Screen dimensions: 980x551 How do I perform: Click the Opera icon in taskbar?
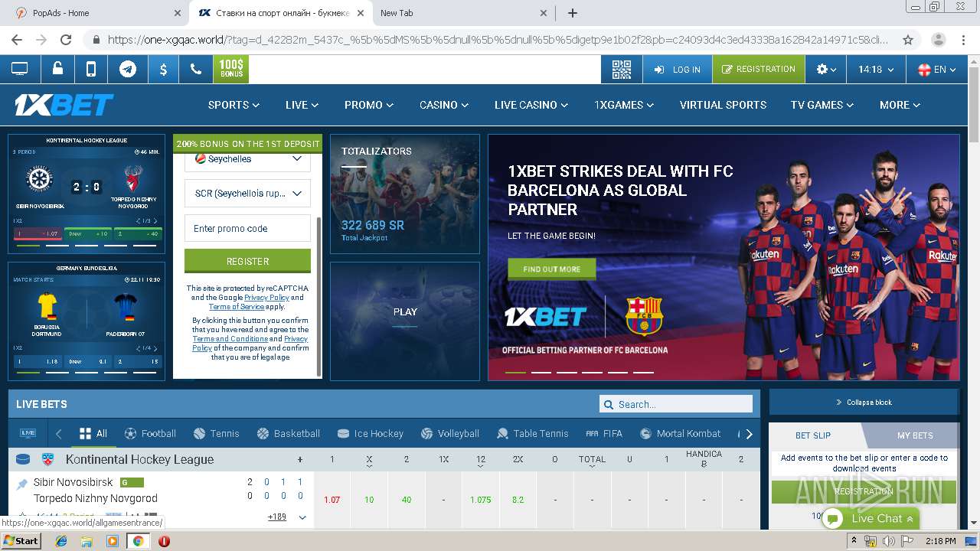pos(164,541)
